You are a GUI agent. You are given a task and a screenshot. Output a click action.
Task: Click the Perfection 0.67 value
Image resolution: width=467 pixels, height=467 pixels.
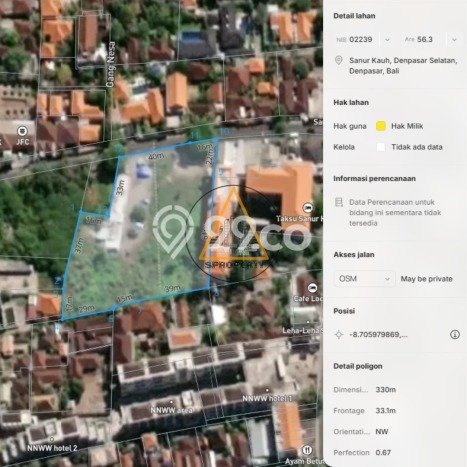click(x=383, y=452)
